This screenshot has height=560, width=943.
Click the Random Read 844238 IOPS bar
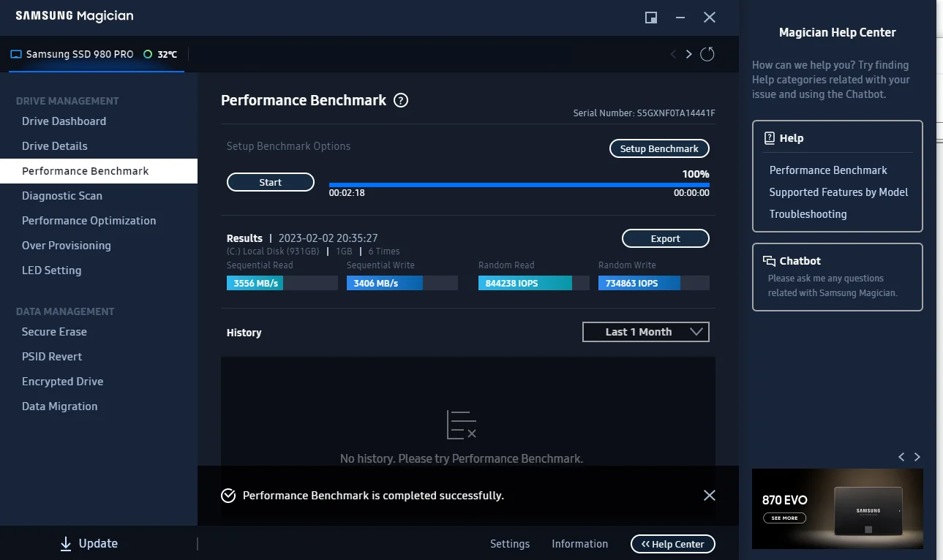click(x=534, y=283)
